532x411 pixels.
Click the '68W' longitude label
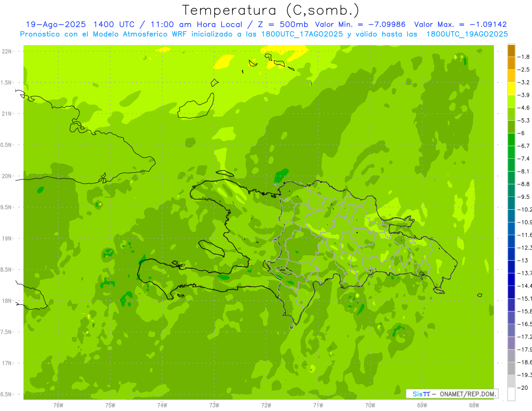(474, 405)
